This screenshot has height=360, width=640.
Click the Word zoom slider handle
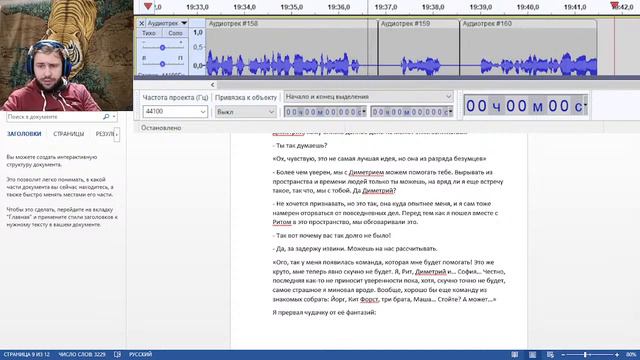coord(585,355)
